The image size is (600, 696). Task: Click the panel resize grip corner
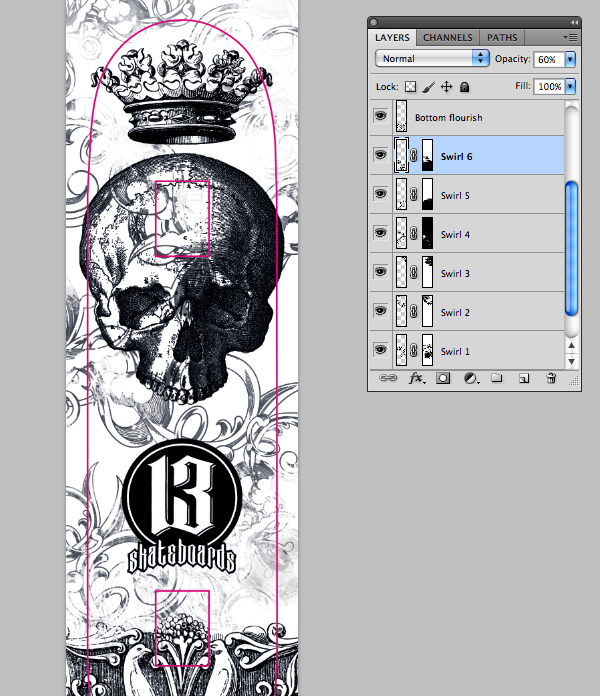pyautogui.click(x=574, y=381)
